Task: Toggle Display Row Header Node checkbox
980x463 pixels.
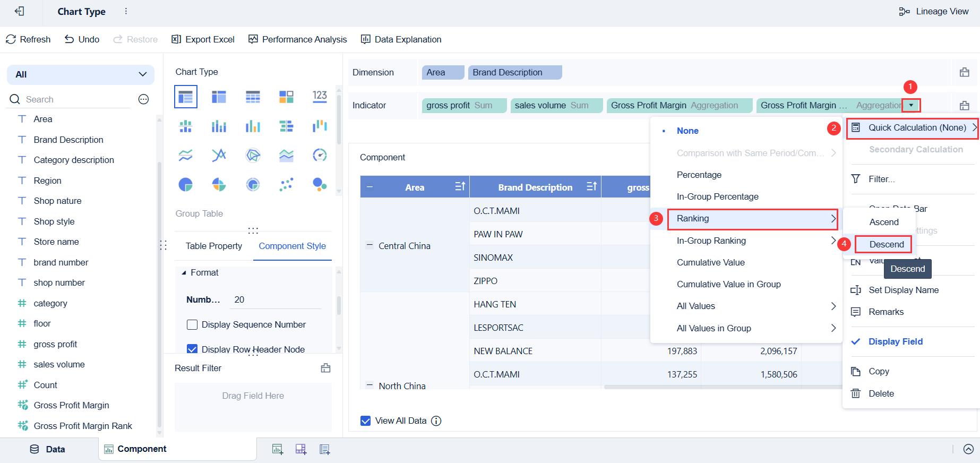Action: 192,349
